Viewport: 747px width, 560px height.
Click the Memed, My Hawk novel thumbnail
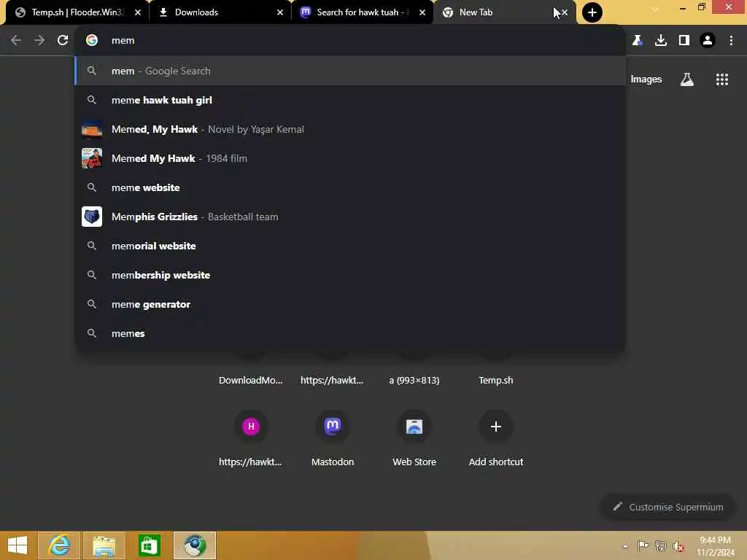coord(92,129)
